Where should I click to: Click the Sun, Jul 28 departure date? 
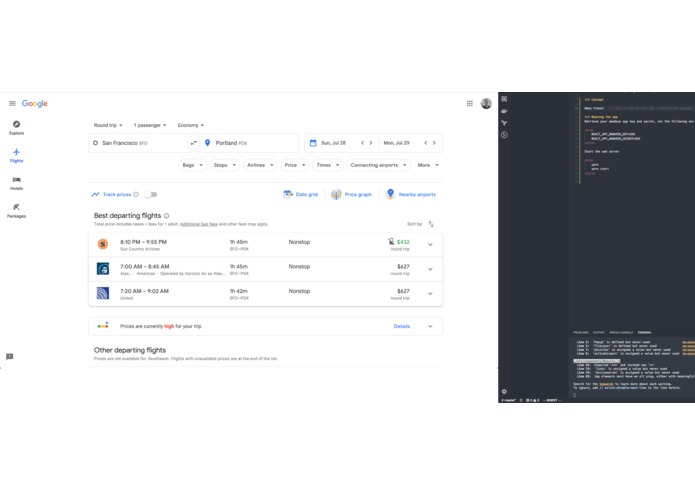pyautogui.click(x=333, y=143)
